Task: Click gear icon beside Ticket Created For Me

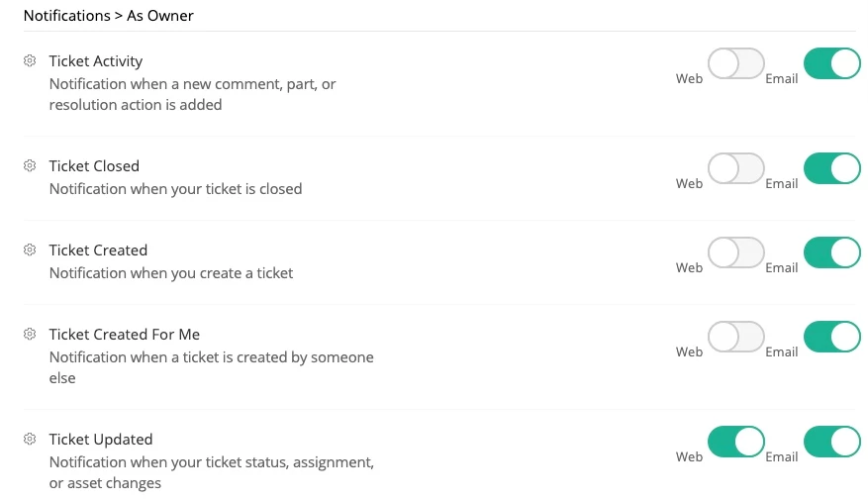Action: pyautogui.click(x=30, y=335)
